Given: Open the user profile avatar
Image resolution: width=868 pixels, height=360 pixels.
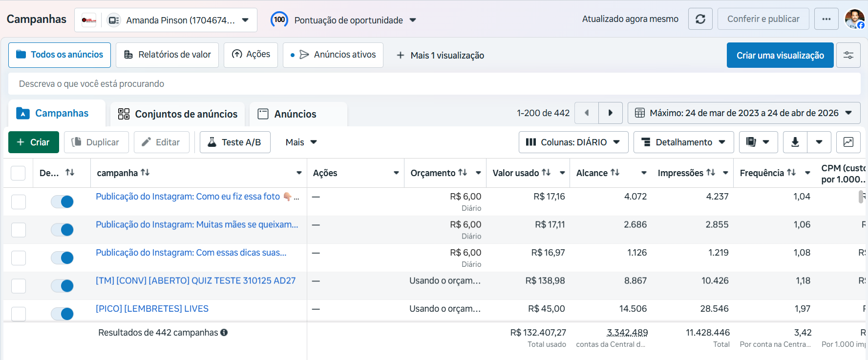Looking at the screenshot, I should [854, 19].
